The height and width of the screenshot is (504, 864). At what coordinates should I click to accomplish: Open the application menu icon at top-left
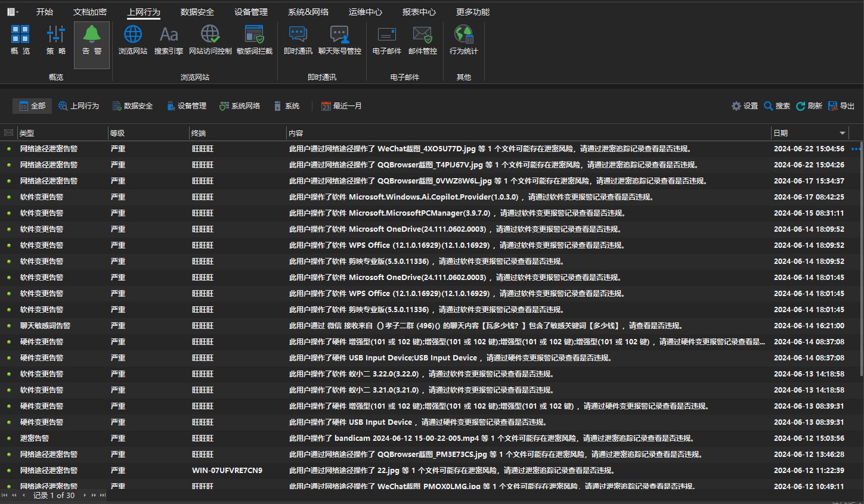click(13, 12)
